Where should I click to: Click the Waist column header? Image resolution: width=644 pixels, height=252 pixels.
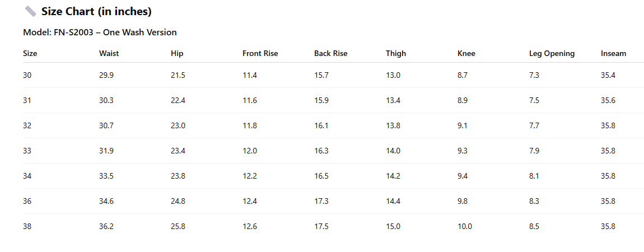pos(109,54)
